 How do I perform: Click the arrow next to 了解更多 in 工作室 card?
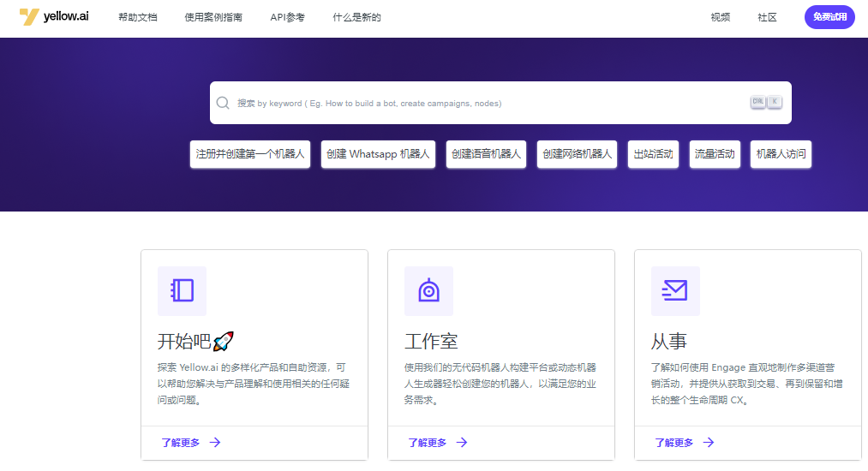[x=462, y=442]
